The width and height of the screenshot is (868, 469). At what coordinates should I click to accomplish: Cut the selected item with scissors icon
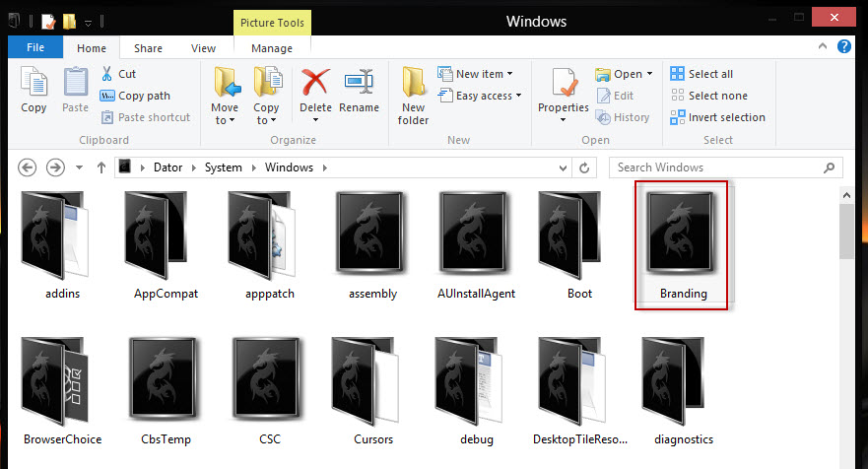click(x=106, y=74)
